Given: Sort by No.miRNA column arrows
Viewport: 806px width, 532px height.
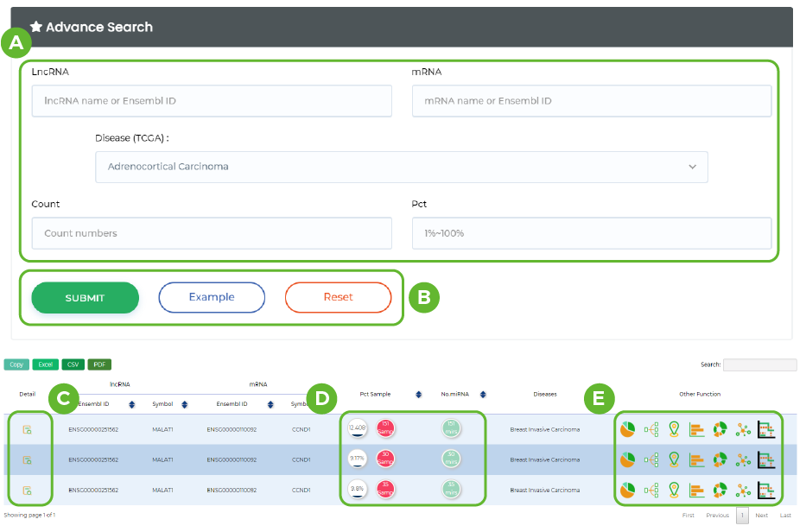Looking at the screenshot, I should (483, 394).
